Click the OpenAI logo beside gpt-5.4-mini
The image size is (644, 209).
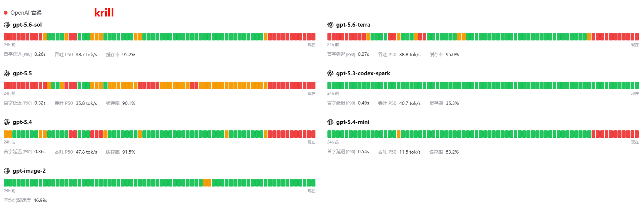[x=330, y=122]
